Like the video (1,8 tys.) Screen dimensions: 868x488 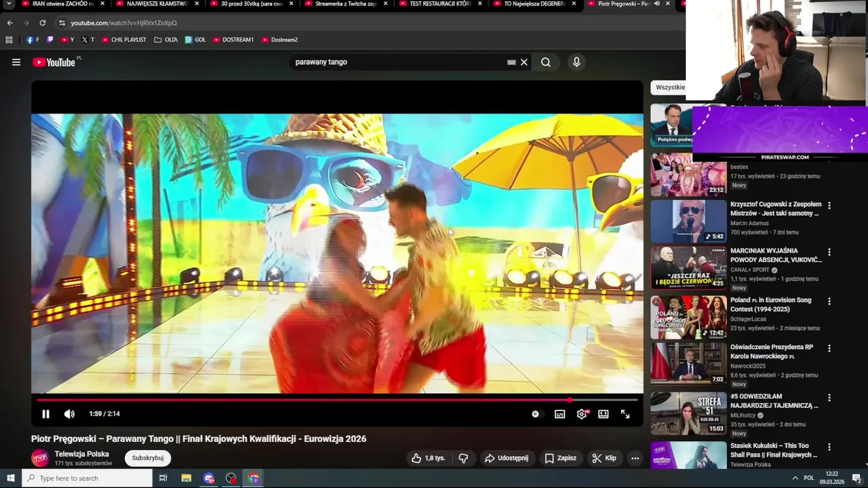click(x=428, y=458)
